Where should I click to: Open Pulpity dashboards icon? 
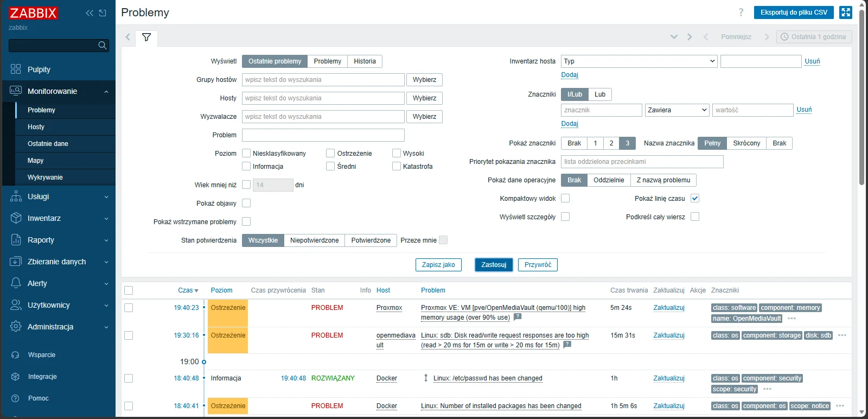(x=16, y=69)
